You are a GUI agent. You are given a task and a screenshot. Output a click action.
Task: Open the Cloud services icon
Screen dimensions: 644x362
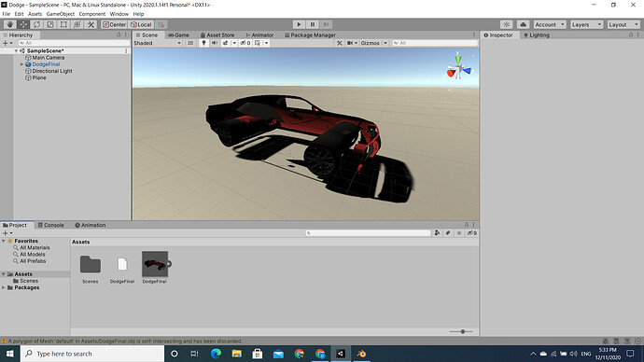[x=523, y=24]
